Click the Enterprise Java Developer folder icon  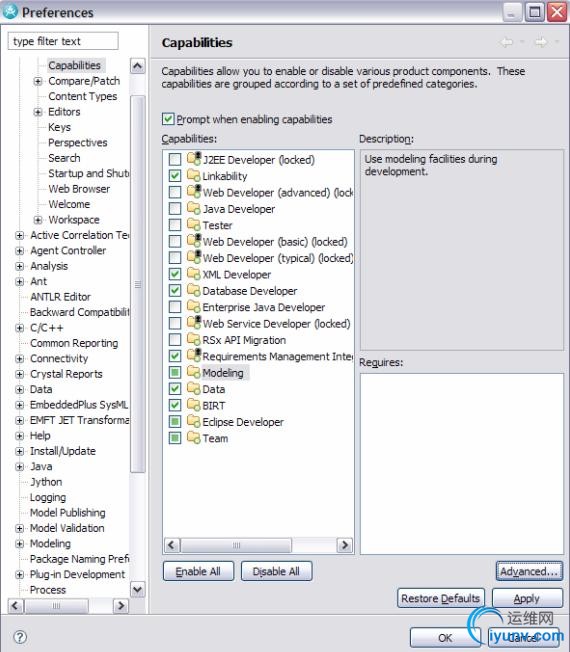click(194, 307)
